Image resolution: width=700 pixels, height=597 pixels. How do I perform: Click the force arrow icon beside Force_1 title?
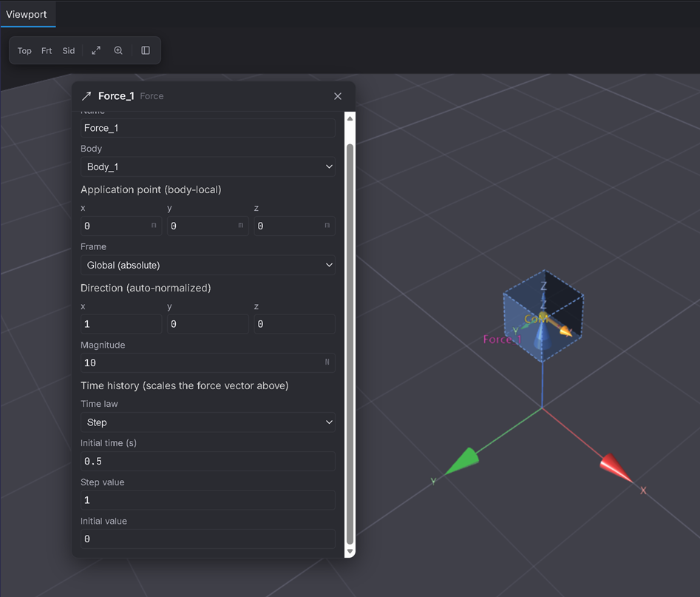coord(86,96)
